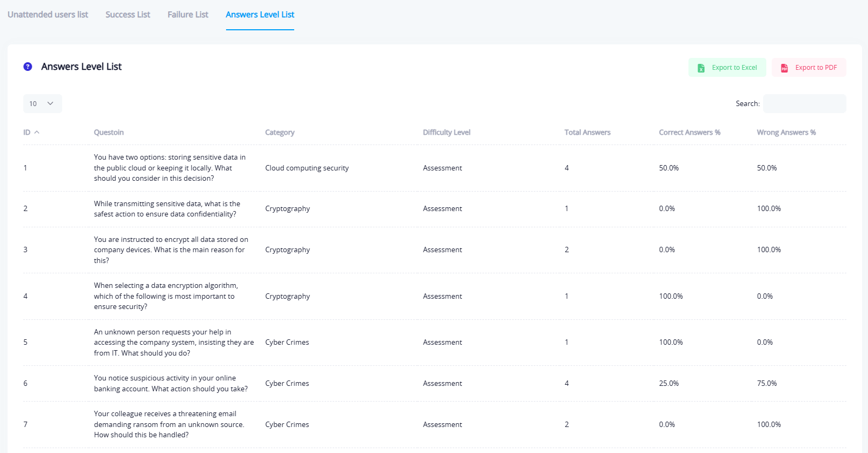Sort by the Questoin column header
The image size is (868, 453).
[109, 133]
